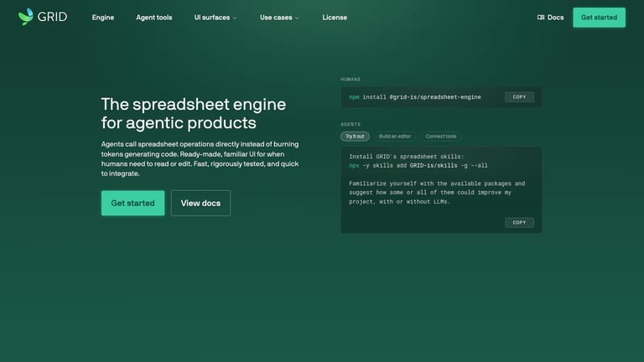Click the book icon beside Docs
The width and height of the screenshot is (644, 362).
(x=541, y=18)
